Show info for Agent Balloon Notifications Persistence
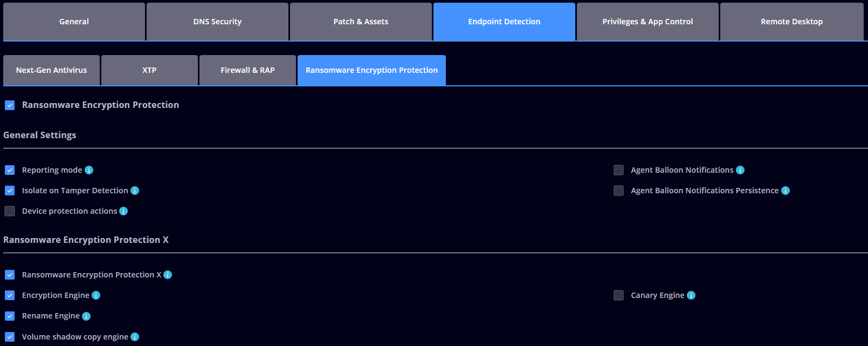This screenshot has height=346, width=868. tap(786, 191)
